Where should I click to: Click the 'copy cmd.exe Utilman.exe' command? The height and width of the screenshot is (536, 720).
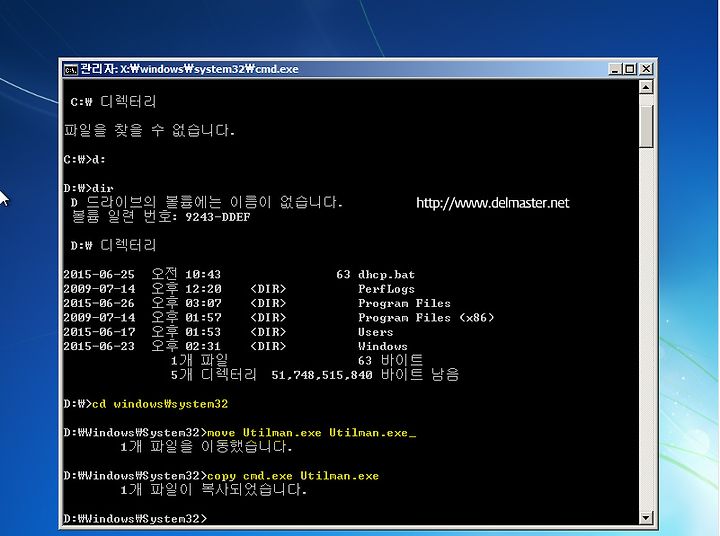[x=293, y=476]
